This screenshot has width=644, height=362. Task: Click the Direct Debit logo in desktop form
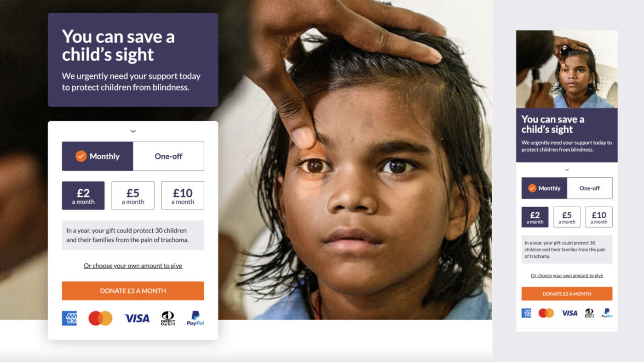coord(168,318)
